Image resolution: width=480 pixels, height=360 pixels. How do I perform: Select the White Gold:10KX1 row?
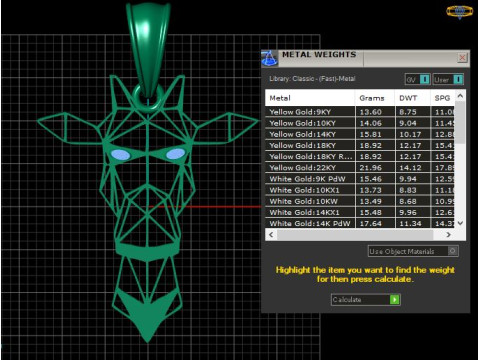point(360,190)
